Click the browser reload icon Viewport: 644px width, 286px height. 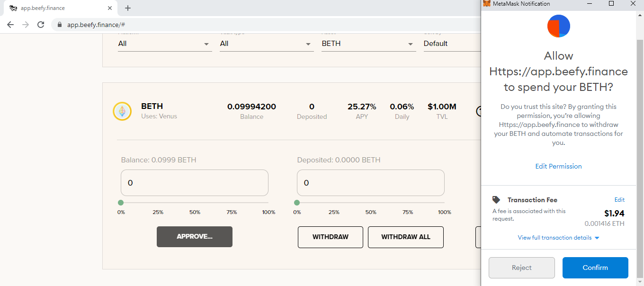(41, 25)
